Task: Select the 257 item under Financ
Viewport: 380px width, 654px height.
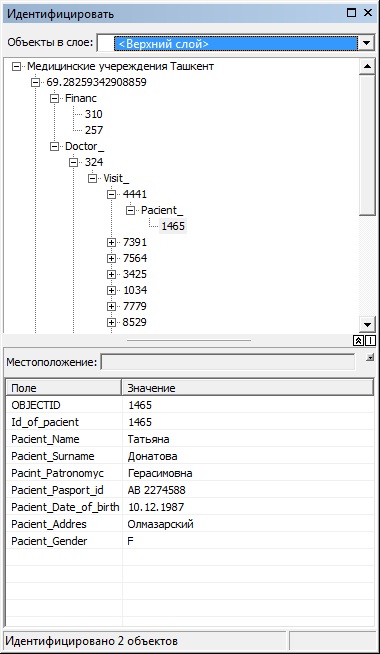Action: click(93, 130)
